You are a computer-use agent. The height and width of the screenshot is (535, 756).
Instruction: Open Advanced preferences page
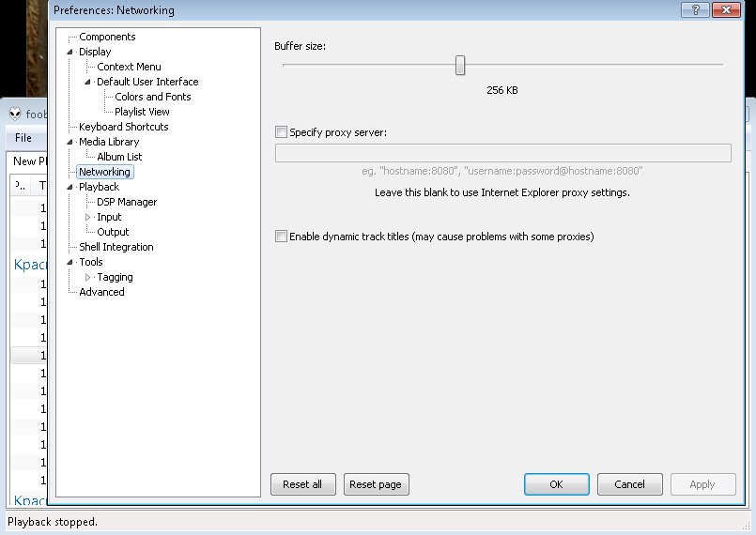pyautogui.click(x=101, y=292)
